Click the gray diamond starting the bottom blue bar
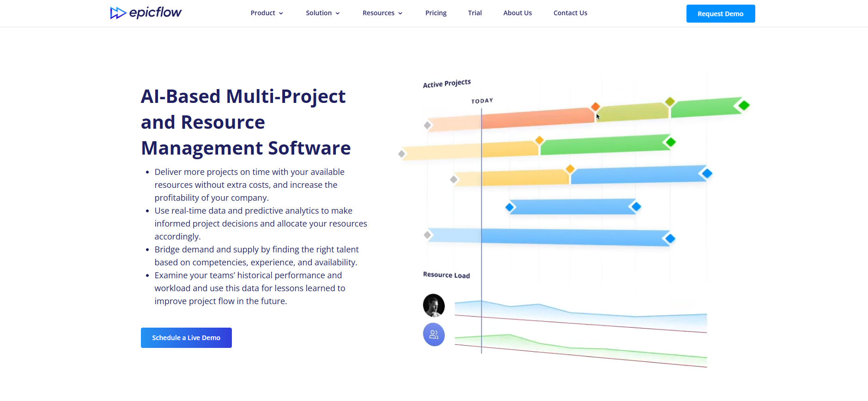Screen dimensions: 868x401 428,235
